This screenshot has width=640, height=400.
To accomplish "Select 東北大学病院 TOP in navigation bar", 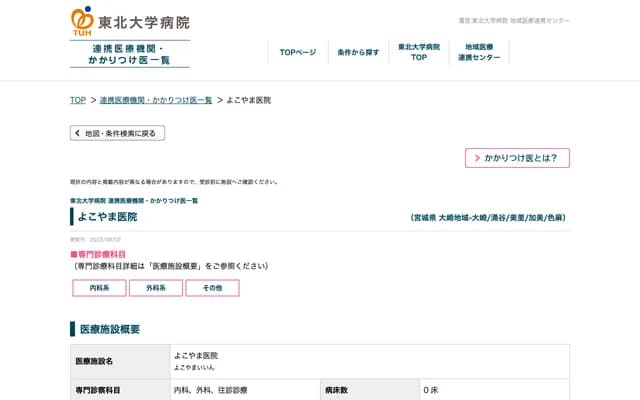I will 418,52.
